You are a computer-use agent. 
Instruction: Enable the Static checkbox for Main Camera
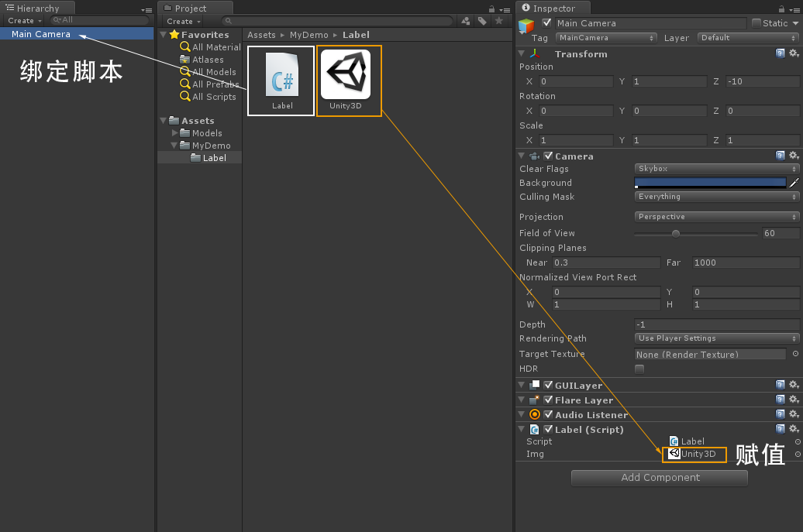[756, 23]
